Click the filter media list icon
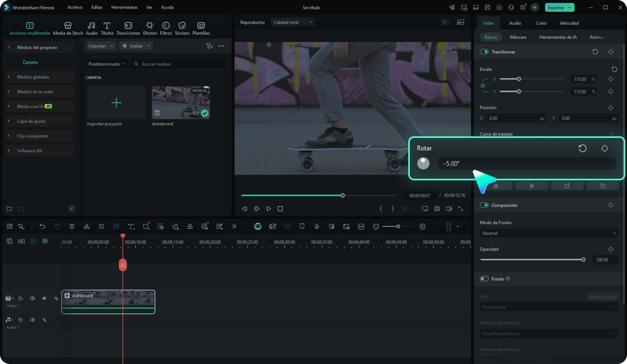This screenshot has width=627, height=364. (x=209, y=46)
